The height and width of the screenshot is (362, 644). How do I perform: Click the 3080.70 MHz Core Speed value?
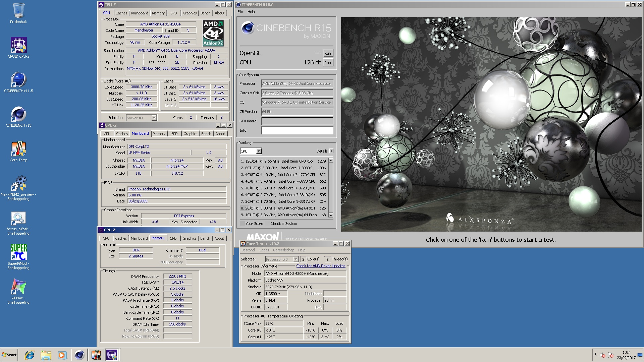click(x=142, y=87)
